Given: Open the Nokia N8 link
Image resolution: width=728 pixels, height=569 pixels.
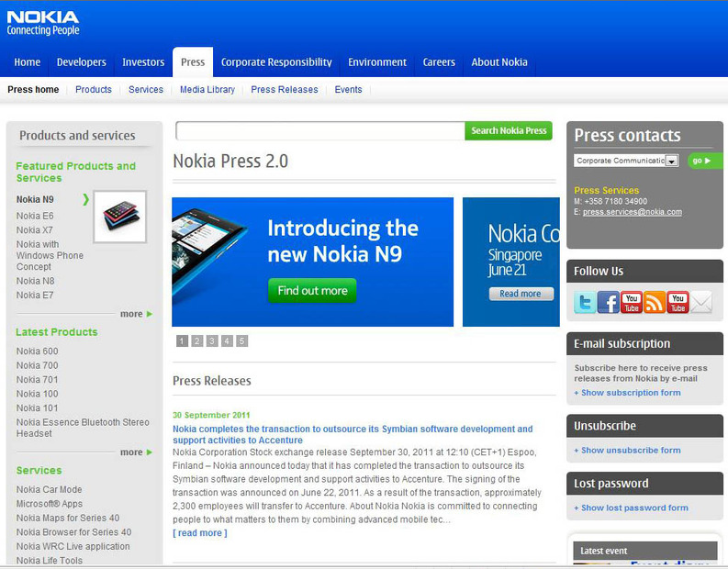Looking at the screenshot, I should tap(35, 281).
